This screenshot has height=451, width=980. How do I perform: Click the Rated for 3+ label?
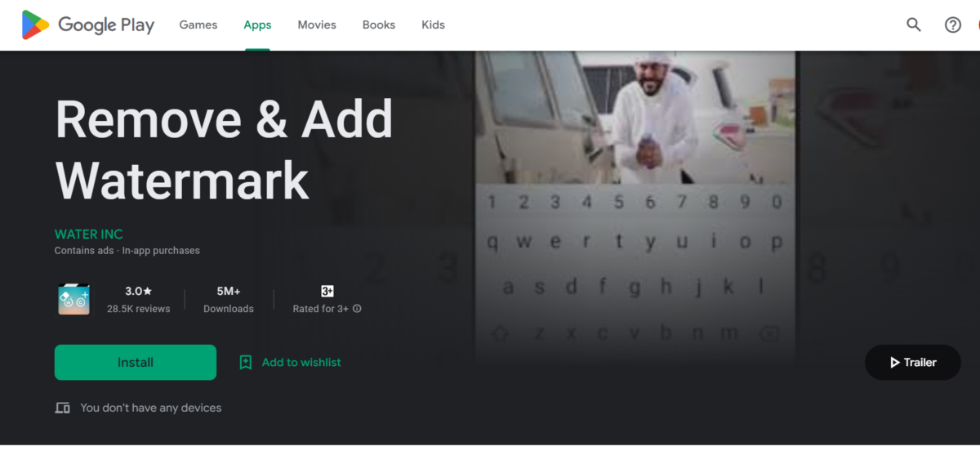pyautogui.click(x=321, y=309)
